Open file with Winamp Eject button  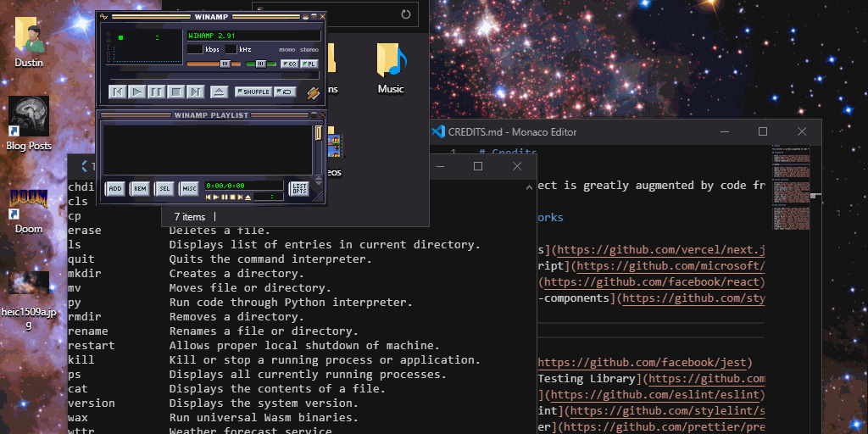(220, 92)
